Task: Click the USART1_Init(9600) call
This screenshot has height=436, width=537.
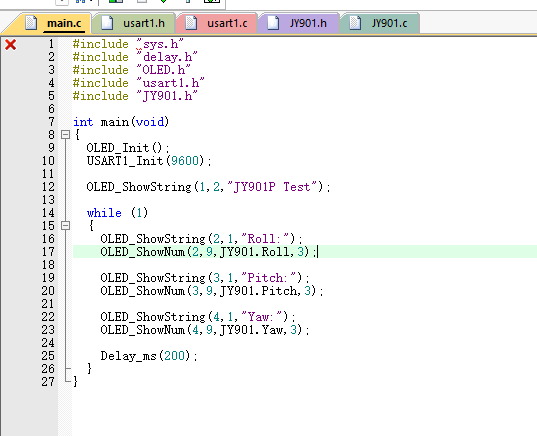Action: pos(149,161)
